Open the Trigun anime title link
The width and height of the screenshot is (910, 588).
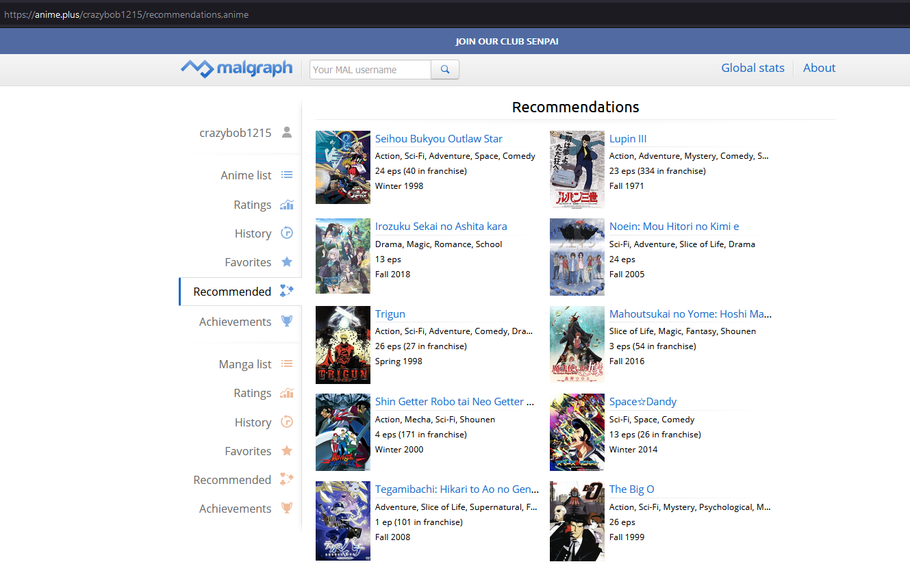(x=390, y=314)
